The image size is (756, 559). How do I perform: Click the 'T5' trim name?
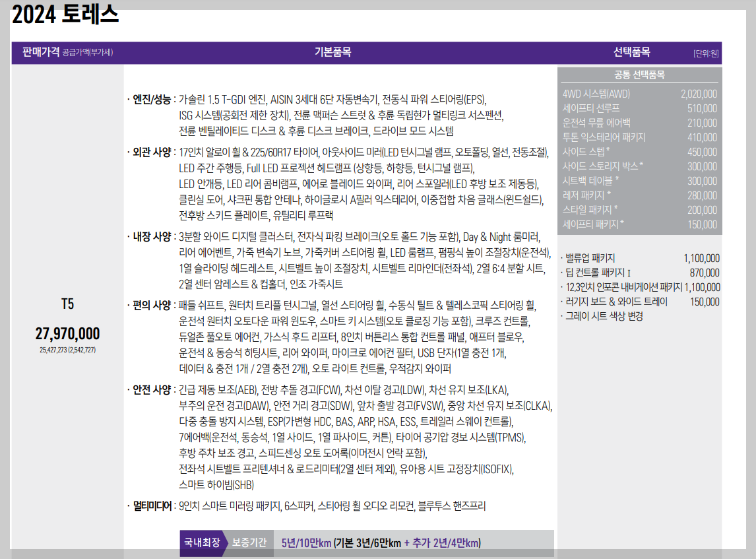(67, 304)
